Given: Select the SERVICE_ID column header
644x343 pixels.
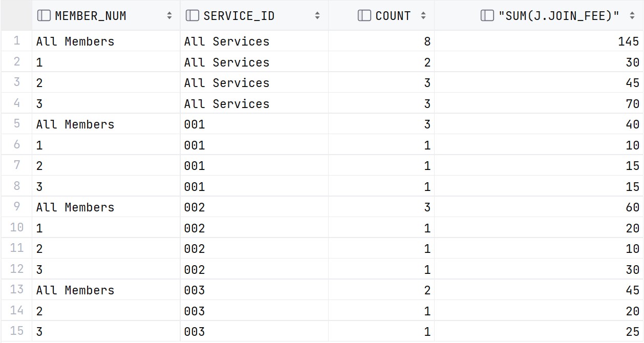Looking at the screenshot, I should coord(254,15).
